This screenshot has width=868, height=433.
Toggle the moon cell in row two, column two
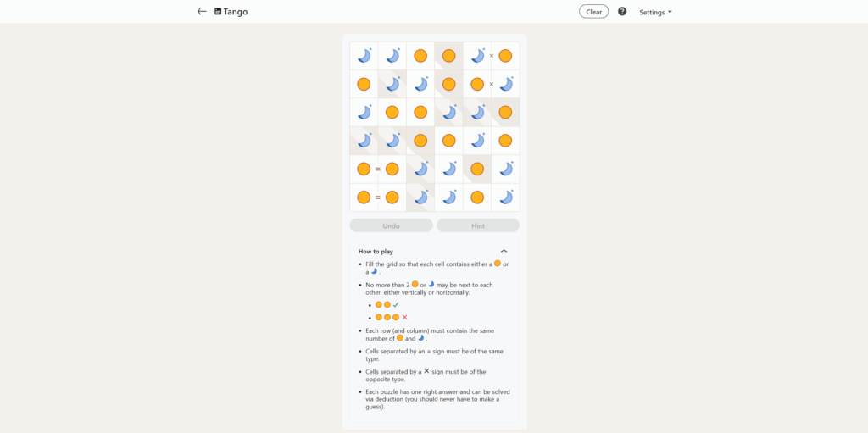[392, 84]
